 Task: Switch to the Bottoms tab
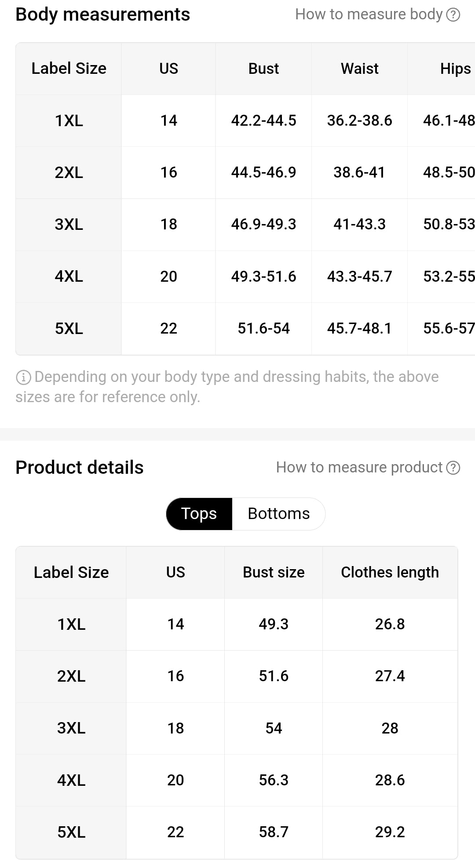point(278,514)
